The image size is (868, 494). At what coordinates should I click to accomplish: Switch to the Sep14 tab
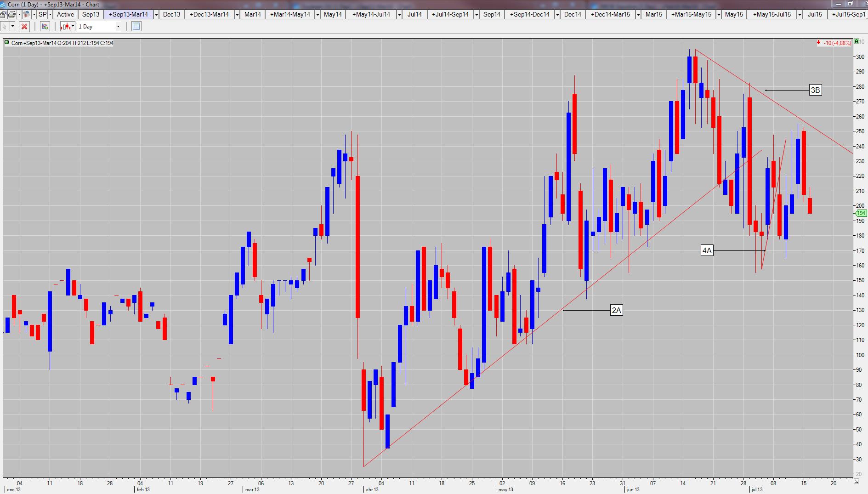pyautogui.click(x=492, y=14)
